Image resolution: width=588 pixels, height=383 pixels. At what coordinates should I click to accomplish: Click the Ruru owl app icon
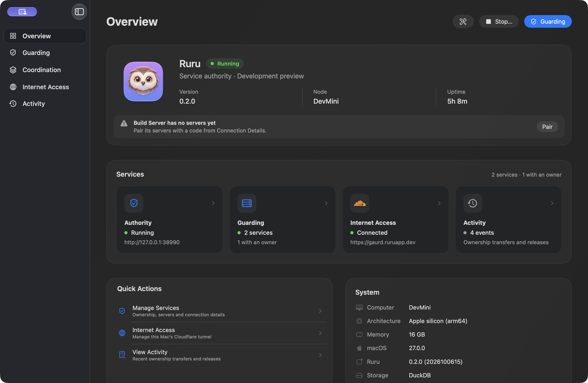pos(143,82)
